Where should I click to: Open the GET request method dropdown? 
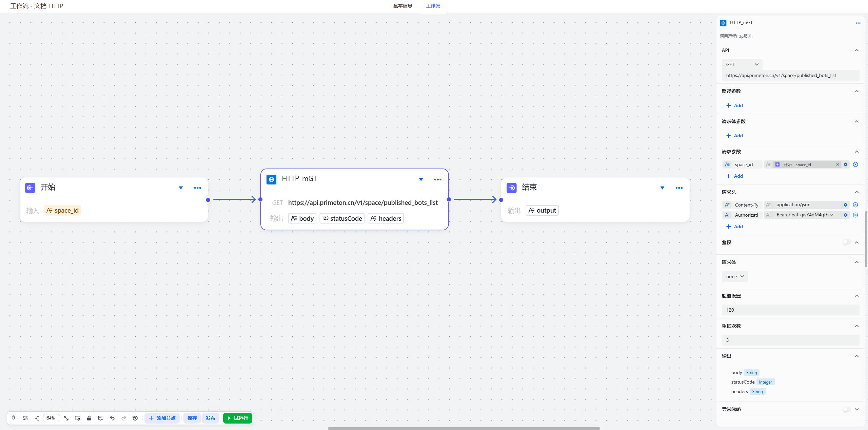pyautogui.click(x=742, y=64)
